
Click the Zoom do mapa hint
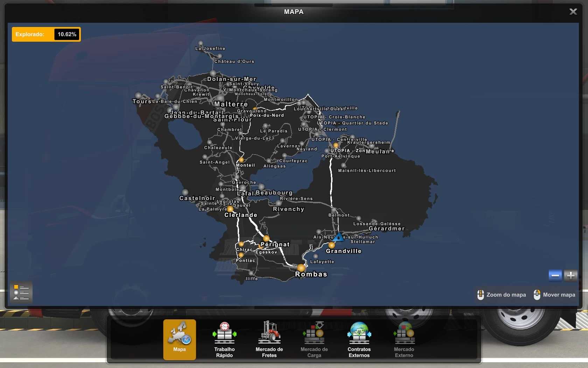click(x=502, y=295)
